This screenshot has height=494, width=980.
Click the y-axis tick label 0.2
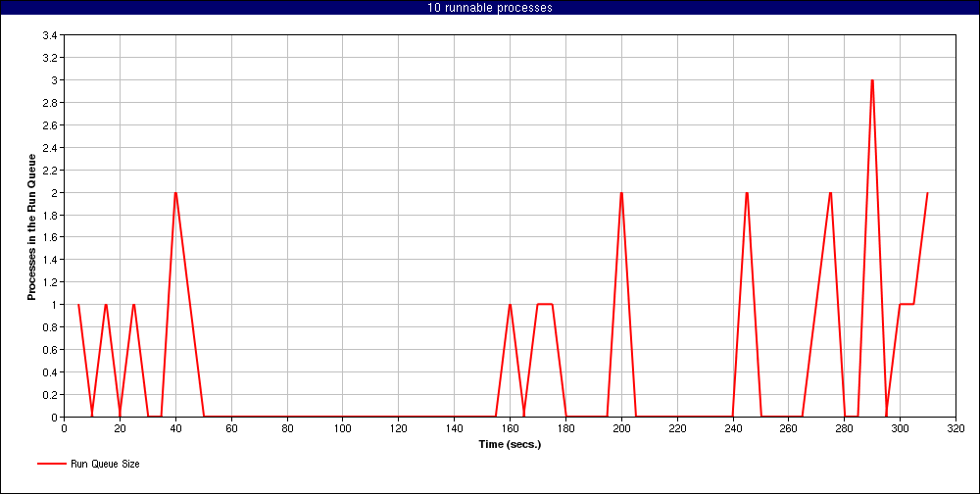click(51, 395)
